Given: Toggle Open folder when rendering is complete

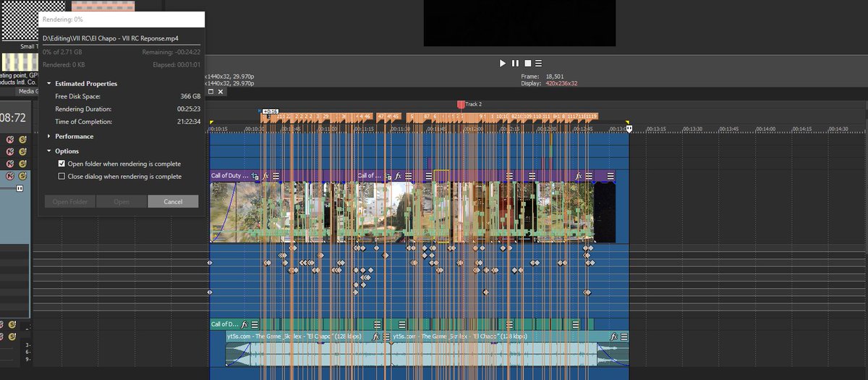Looking at the screenshot, I should coord(61,164).
